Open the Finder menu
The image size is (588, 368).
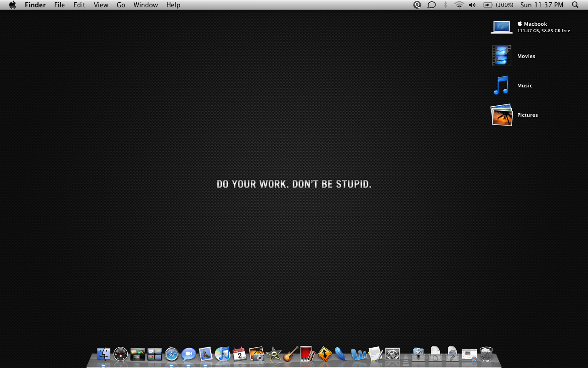coord(35,5)
